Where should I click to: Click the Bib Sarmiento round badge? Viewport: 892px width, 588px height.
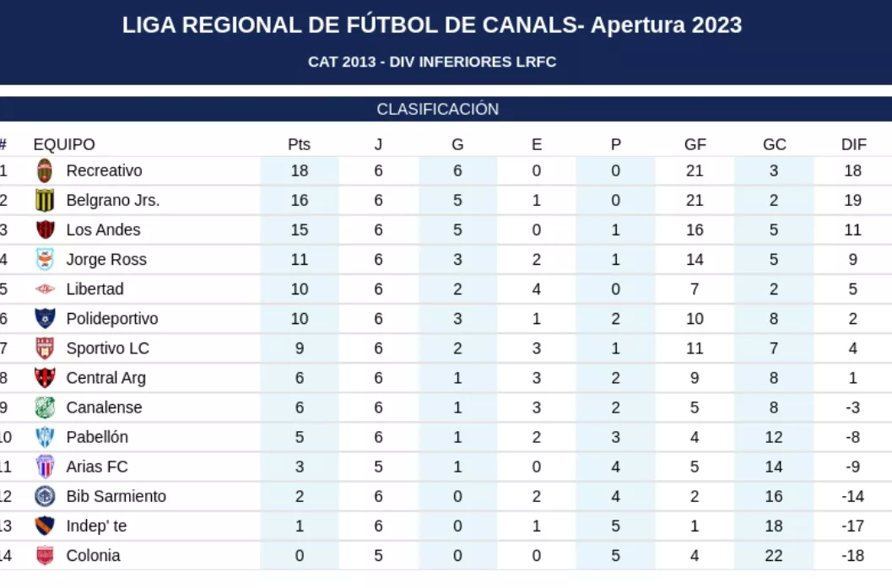point(45,496)
